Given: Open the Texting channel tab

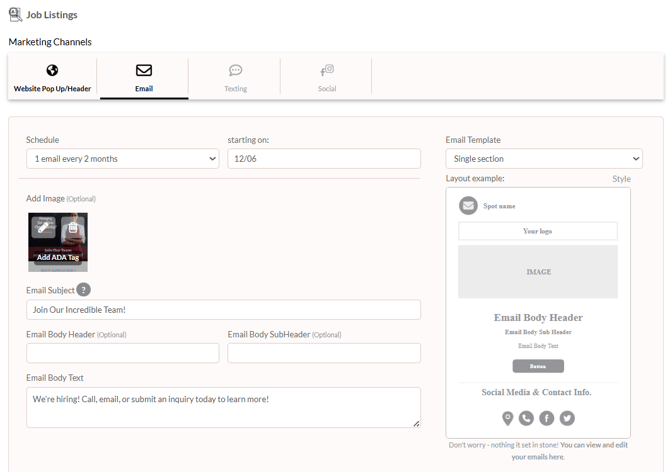Looking at the screenshot, I should [x=235, y=77].
